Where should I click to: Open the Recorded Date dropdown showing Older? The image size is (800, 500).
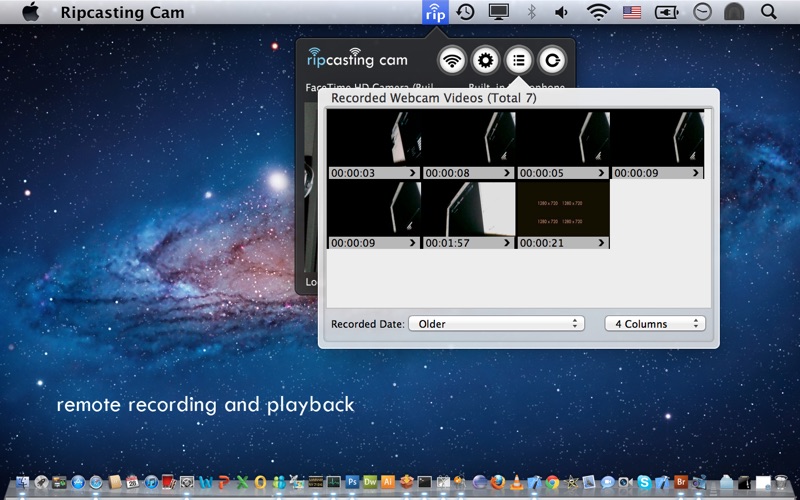496,323
